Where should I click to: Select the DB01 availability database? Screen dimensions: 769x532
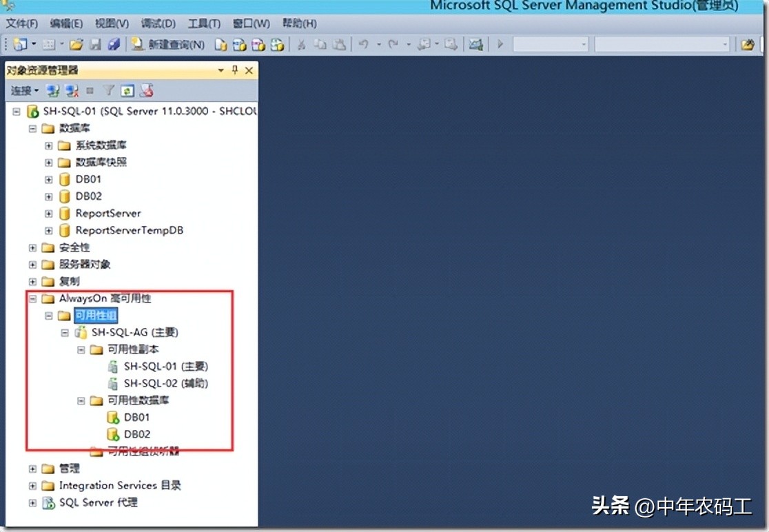point(136,417)
